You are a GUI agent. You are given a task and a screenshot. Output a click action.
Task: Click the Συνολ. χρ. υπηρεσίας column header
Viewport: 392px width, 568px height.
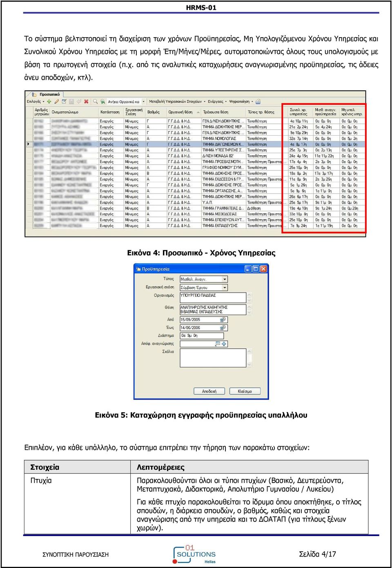click(x=300, y=112)
